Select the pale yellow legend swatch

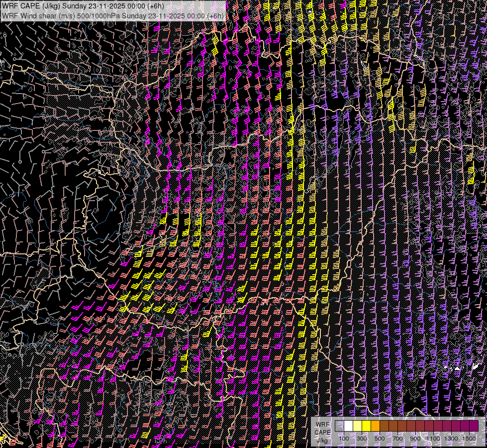tap(357, 426)
